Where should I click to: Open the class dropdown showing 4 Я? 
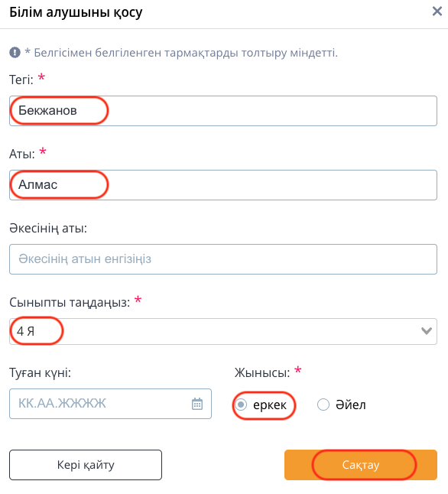click(223, 331)
